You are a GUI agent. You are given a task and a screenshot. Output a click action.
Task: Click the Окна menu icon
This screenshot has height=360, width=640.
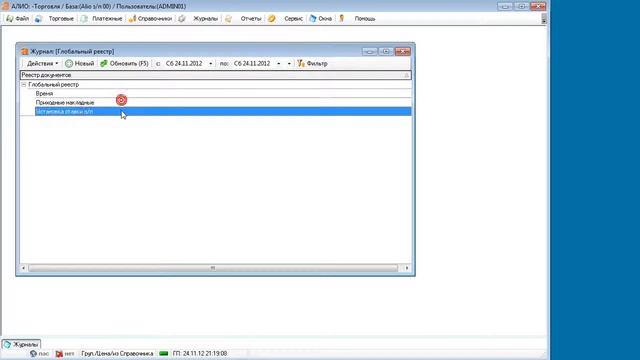[x=313, y=19]
